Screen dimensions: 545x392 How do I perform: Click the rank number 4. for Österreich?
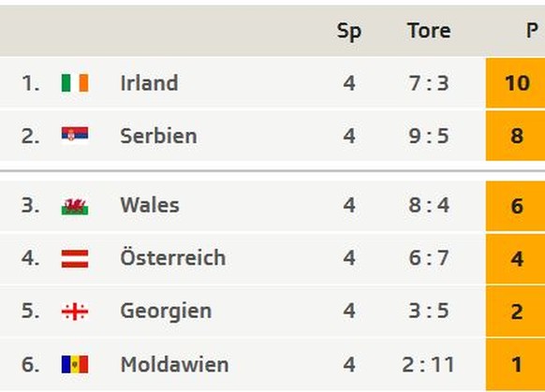click(x=31, y=258)
